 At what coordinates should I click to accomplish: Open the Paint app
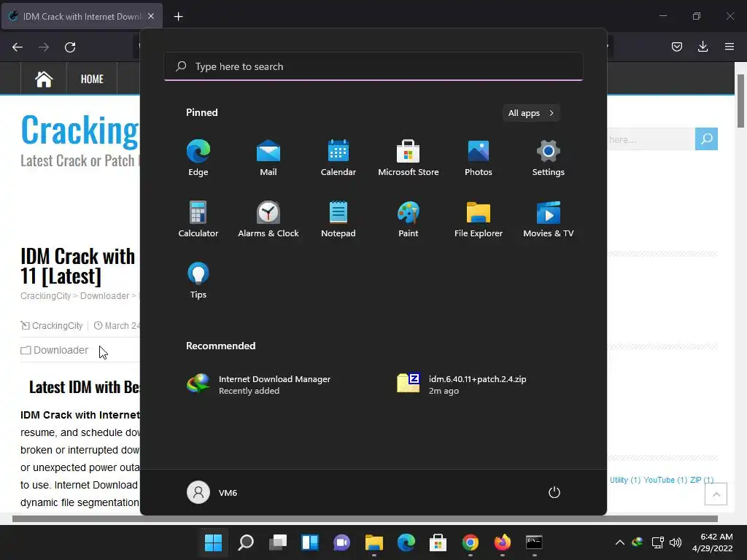[409, 219]
